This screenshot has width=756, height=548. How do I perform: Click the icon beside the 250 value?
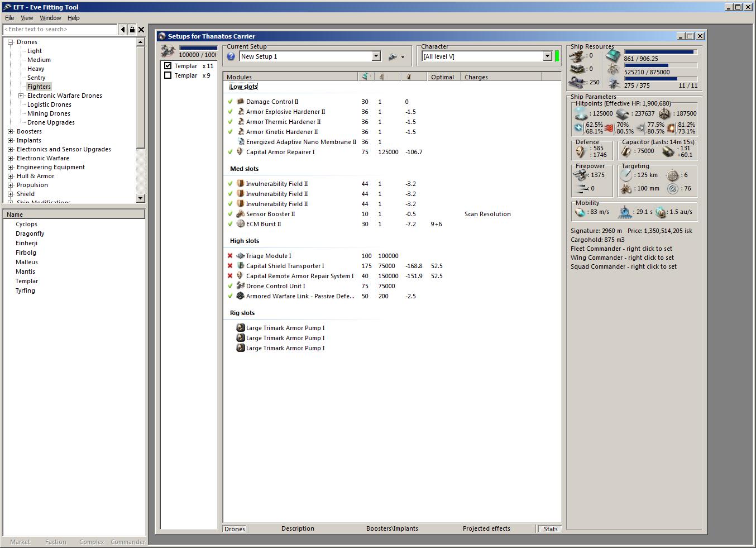coord(577,82)
